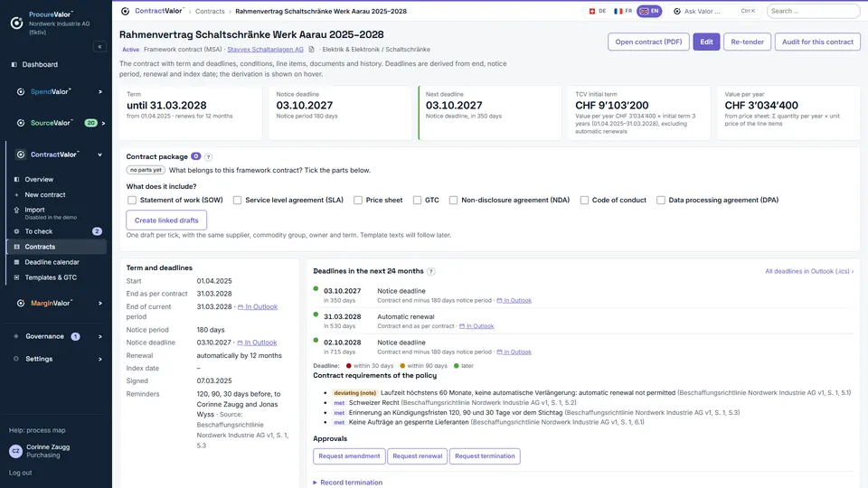Click the Contract package count badge
This screenshot has height=488, width=868.
pyautogui.click(x=196, y=156)
